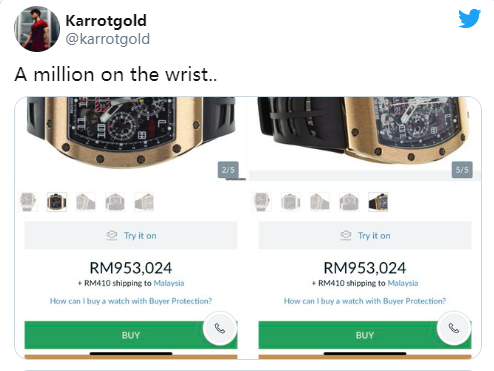Open Buyer Protection link in right listing
This screenshot has width=494, height=371.
click(x=365, y=301)
